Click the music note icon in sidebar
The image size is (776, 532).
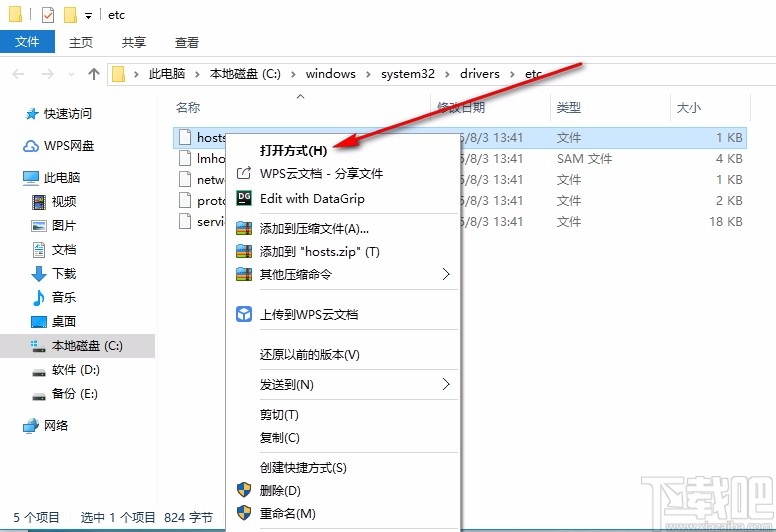[39, 297]
